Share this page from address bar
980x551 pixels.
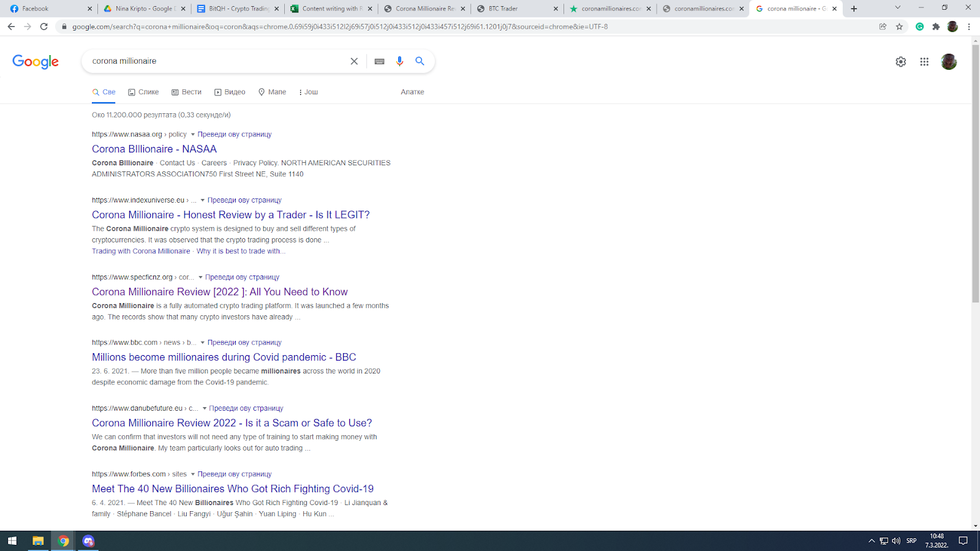click(883, 26)
